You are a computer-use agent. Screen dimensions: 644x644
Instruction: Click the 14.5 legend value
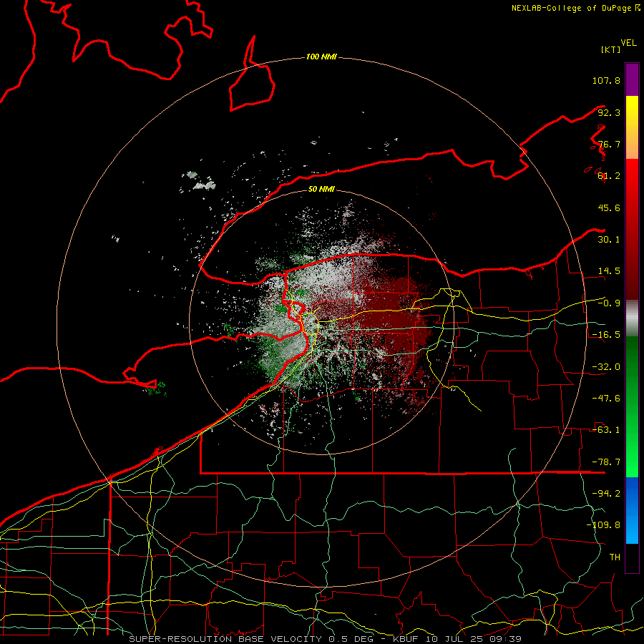click(609, 271)
